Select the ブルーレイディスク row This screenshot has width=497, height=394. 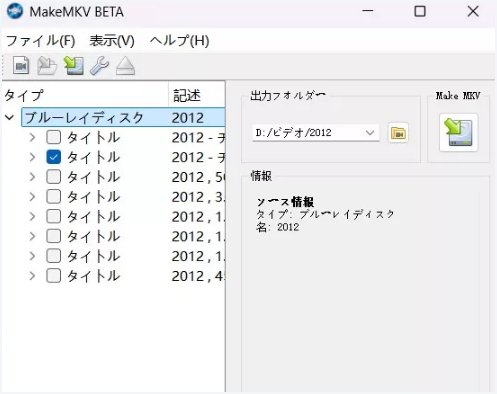[123, 117]
